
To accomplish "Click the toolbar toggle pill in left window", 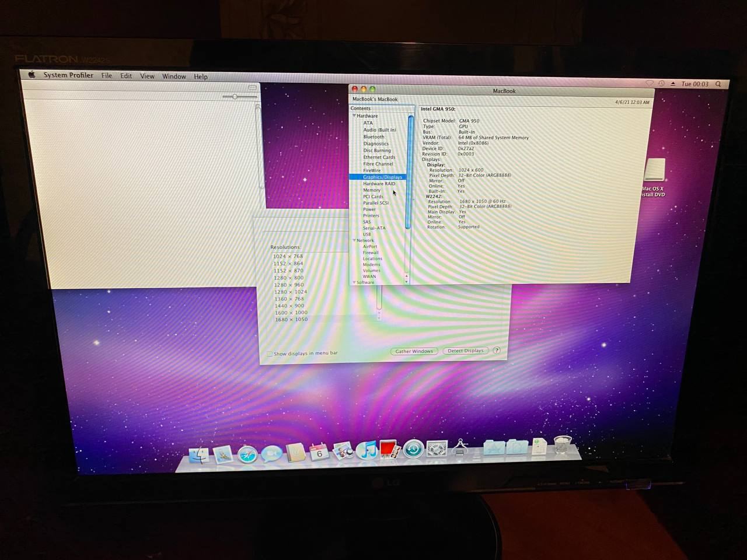I will click(252, 87).
